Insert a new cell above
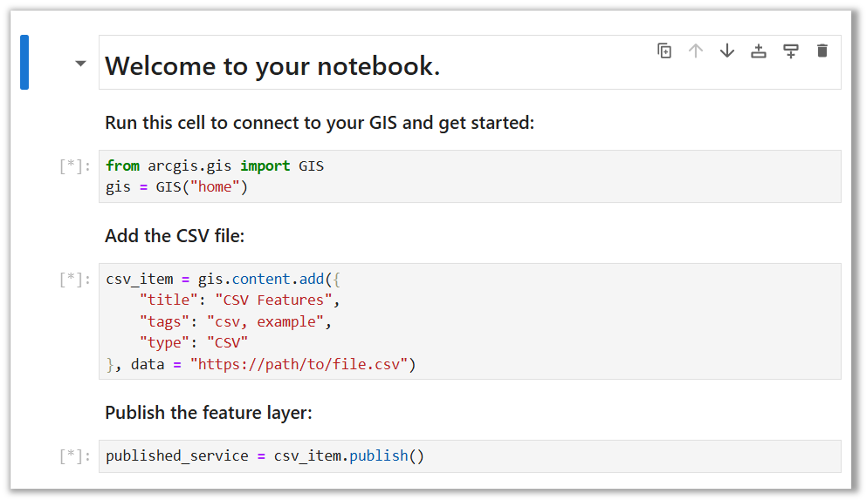 tap(759, 51)
